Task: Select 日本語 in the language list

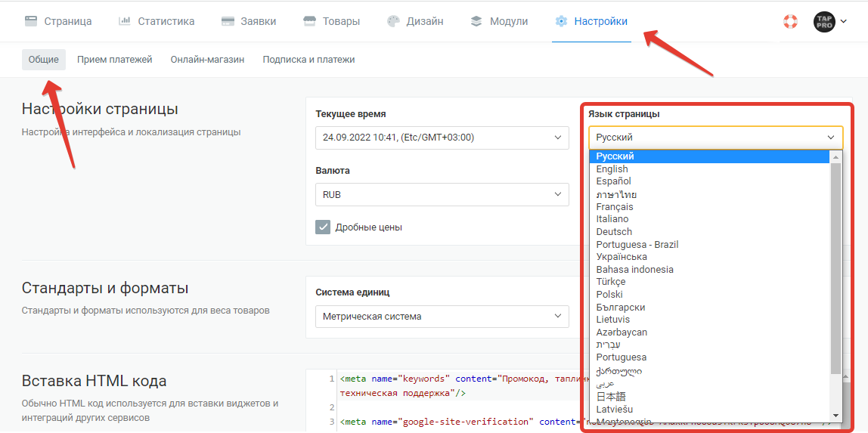Action: tap(710, 397)
